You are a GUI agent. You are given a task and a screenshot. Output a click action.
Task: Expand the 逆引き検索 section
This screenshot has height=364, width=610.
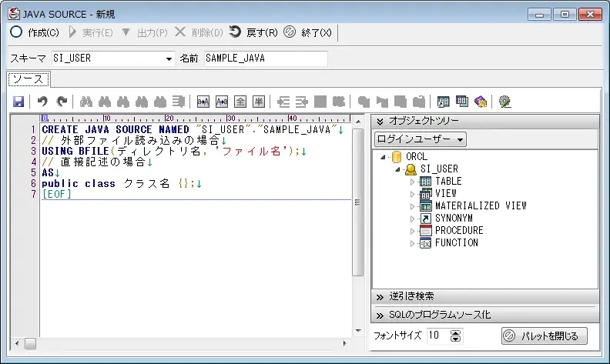pos(380,297)
